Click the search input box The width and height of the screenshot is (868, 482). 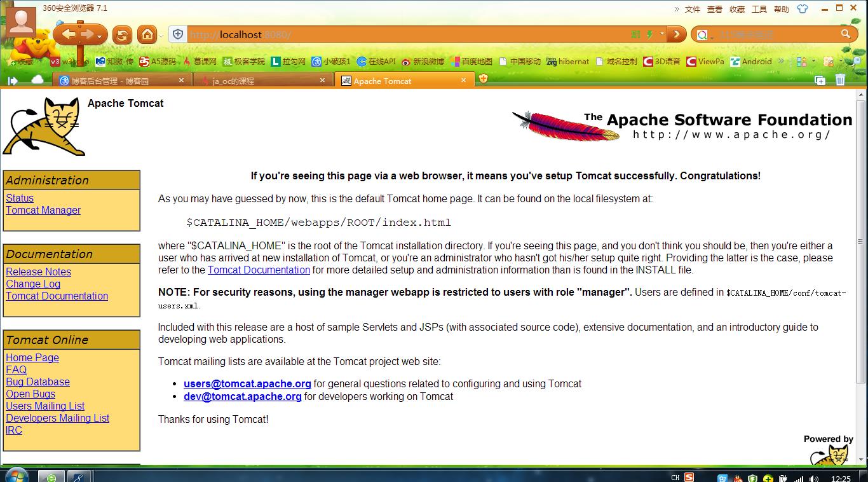coord(776,34)
